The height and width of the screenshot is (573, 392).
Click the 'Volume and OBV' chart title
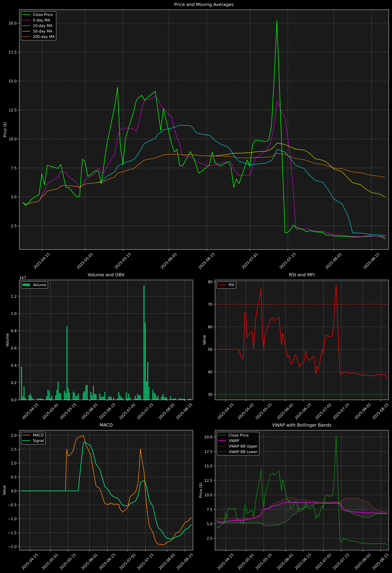(106, 275)
